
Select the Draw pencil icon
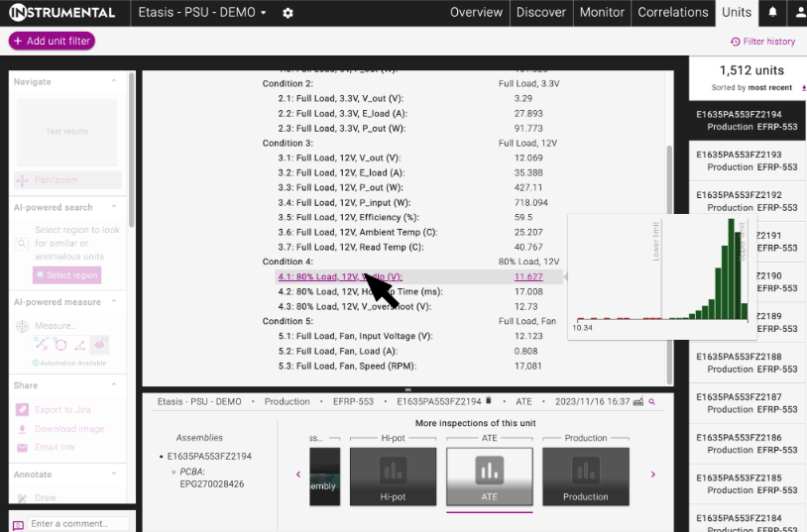click(22, 498)
